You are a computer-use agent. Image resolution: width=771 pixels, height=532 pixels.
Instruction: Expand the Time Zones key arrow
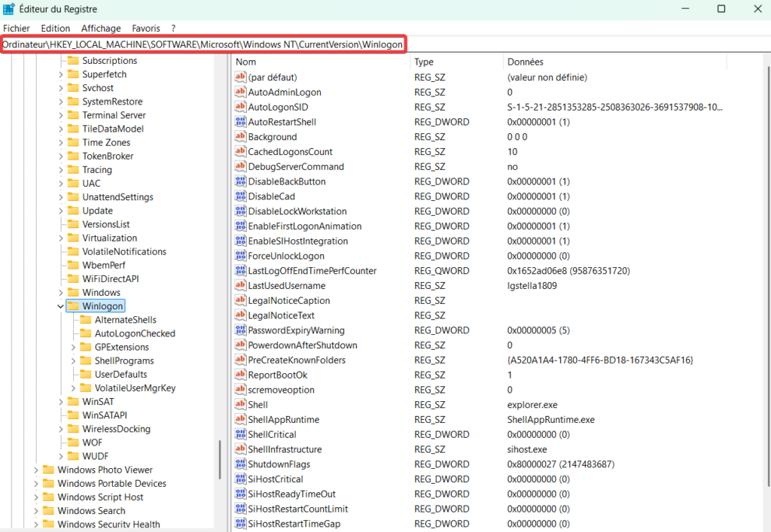point(60,142)
